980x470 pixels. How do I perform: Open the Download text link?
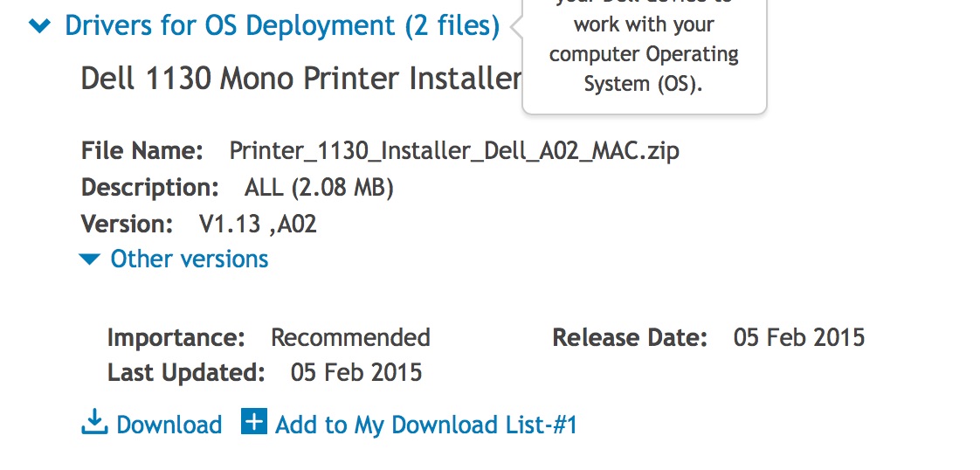pos(169,425)
